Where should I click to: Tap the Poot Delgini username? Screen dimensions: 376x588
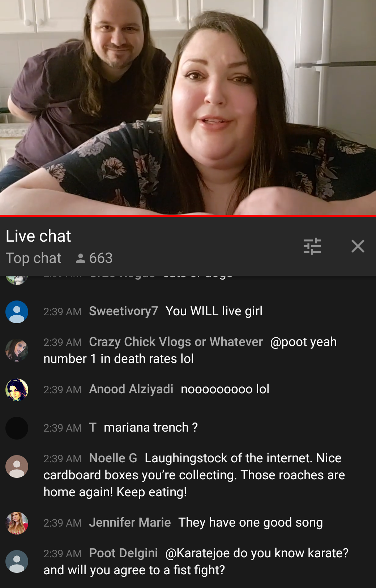pos(123,553)
